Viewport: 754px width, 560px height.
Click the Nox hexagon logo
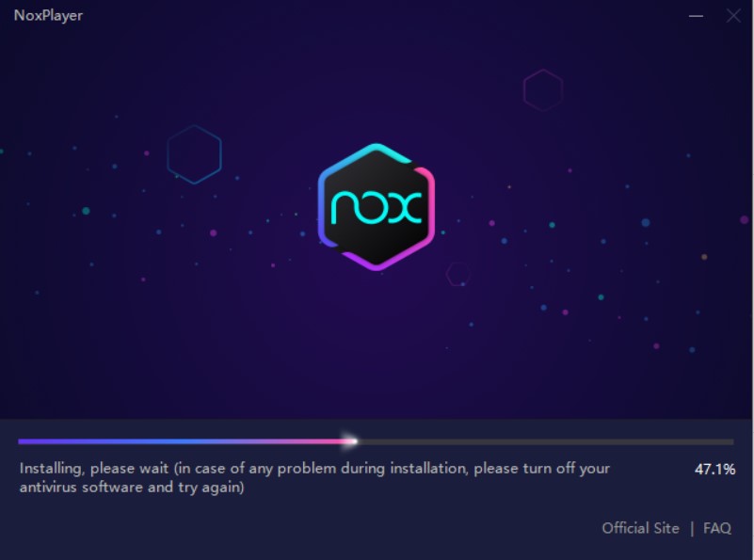pos(377,207)
